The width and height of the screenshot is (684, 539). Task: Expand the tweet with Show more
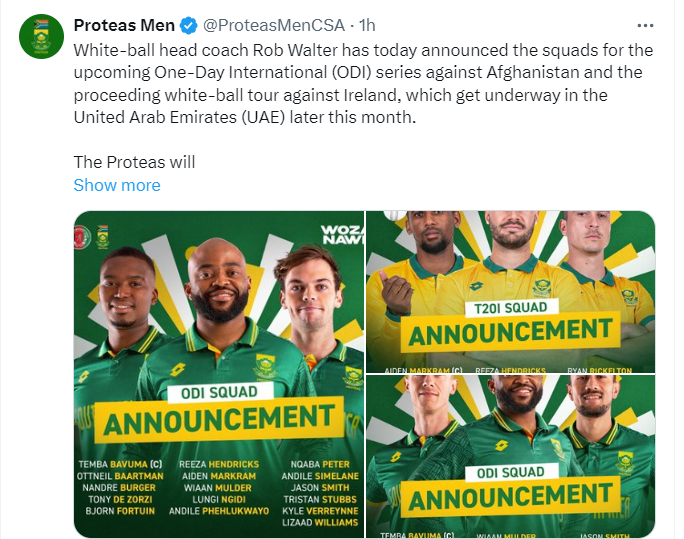(117, 185)
